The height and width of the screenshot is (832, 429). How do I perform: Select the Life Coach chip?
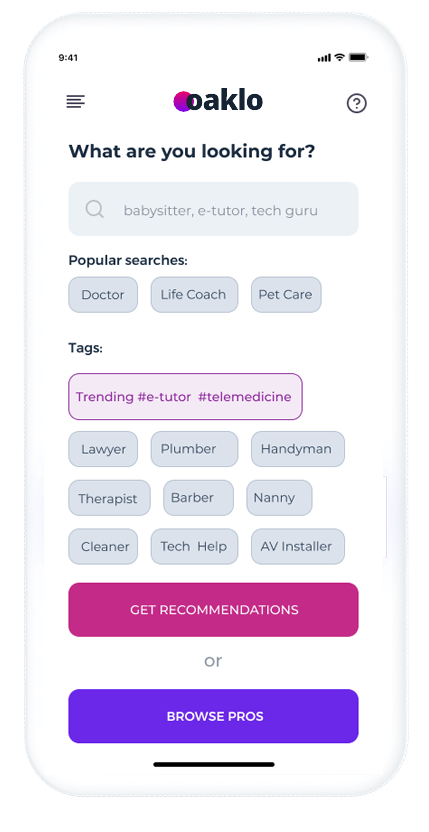click(x=194, y=294)
